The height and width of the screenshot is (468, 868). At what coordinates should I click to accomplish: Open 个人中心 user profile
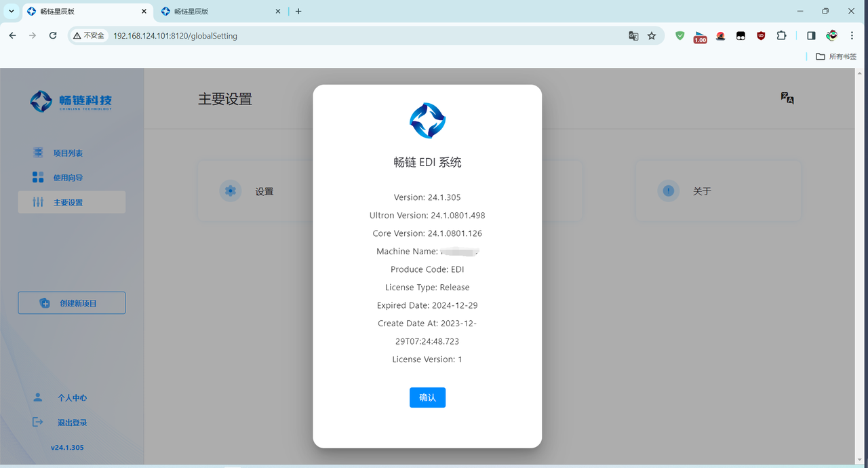click(71, 398)
